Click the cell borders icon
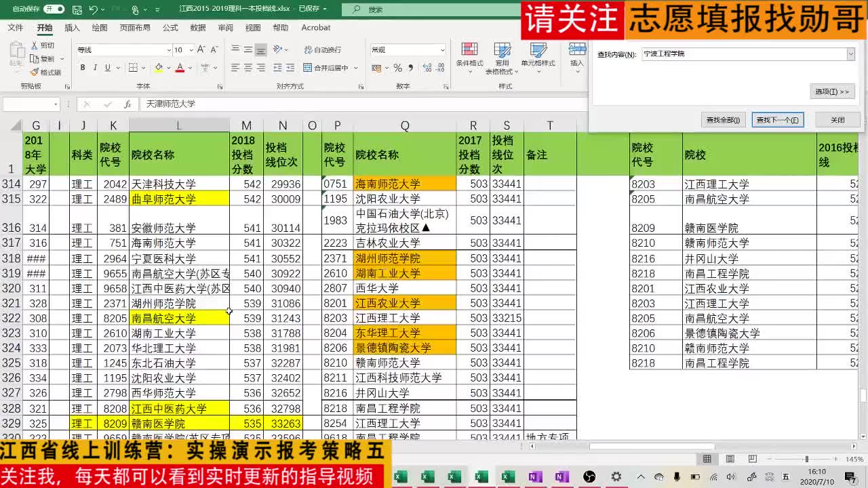Viewport: 868px width, 488px height. (133, 68)
